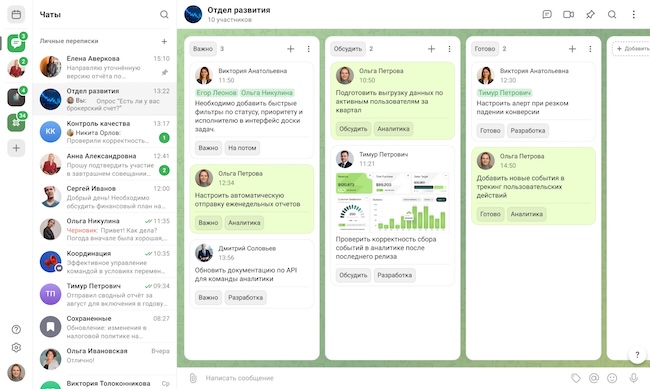
Task: Open pinned messages via the pin icon
Action: 590,15
